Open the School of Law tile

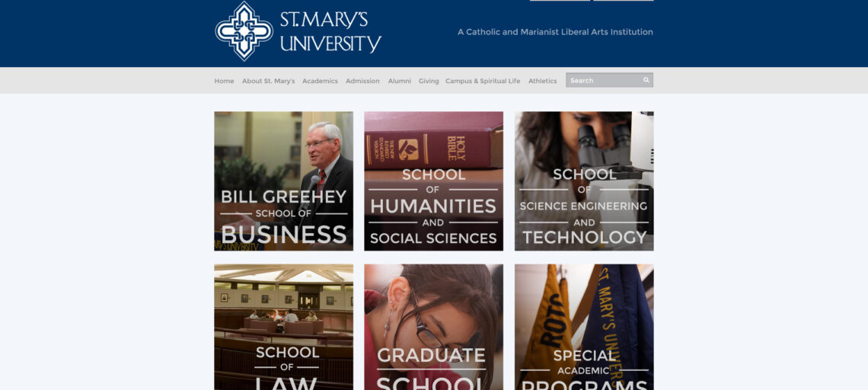283,327
